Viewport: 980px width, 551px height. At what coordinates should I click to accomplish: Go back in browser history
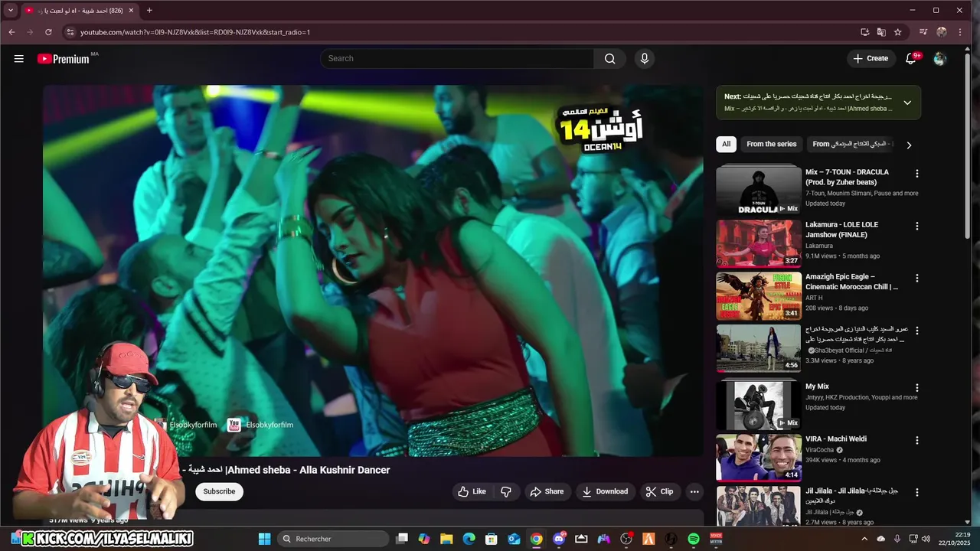pos(11,32)
